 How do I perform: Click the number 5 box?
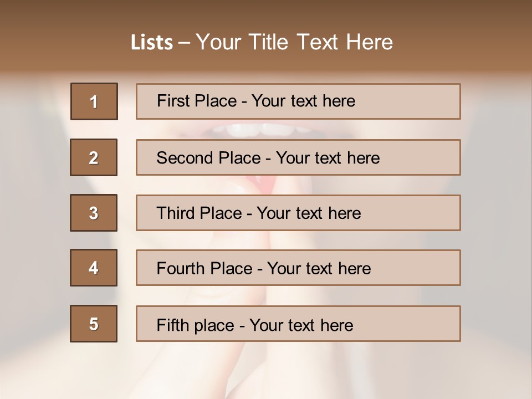(94, 324)
